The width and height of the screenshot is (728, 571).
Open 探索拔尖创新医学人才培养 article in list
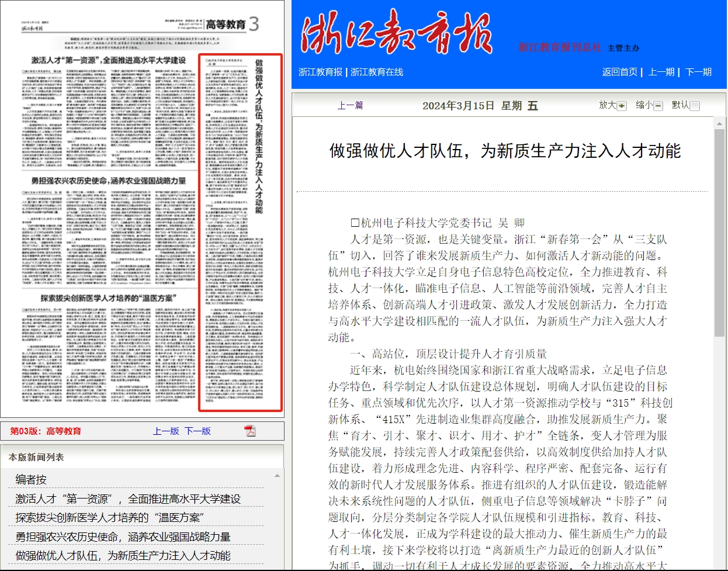(109, 518)
